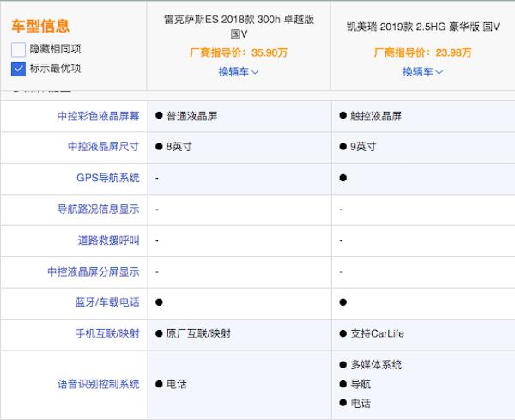Open 换辆车 dropdown under 凯美瑞
The width and height of the screenshot is (515, 420).
pyautogui.click(x=422, y=71)
